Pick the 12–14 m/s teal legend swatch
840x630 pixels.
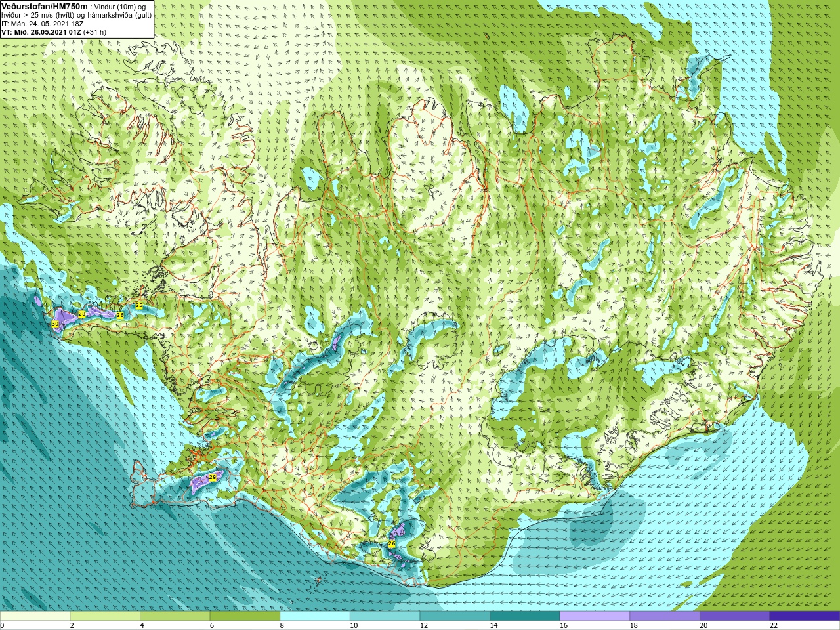coord(455,616)
